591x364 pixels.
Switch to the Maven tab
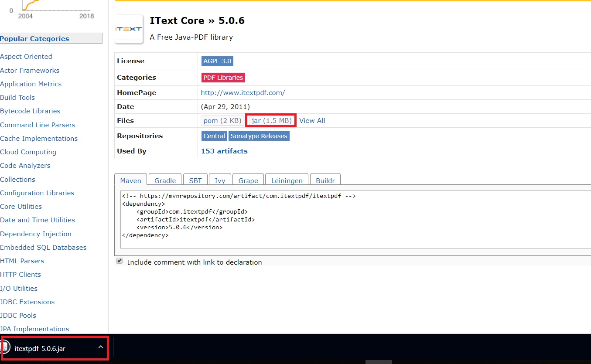(131, 180)
